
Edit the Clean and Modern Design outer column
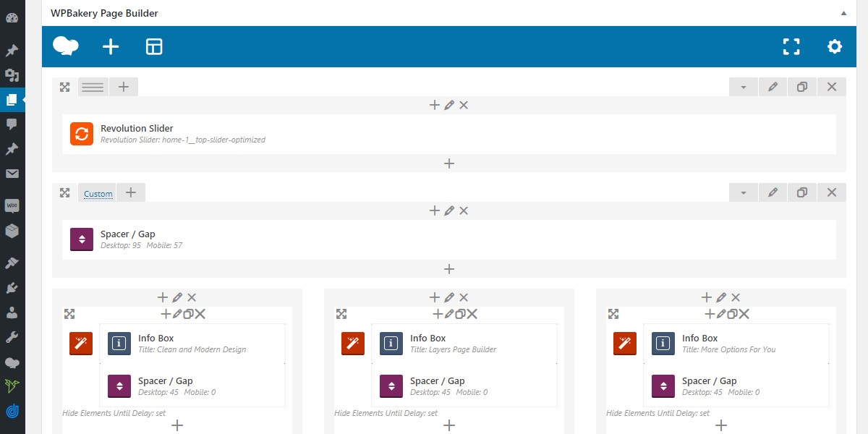tap(177, 297)
